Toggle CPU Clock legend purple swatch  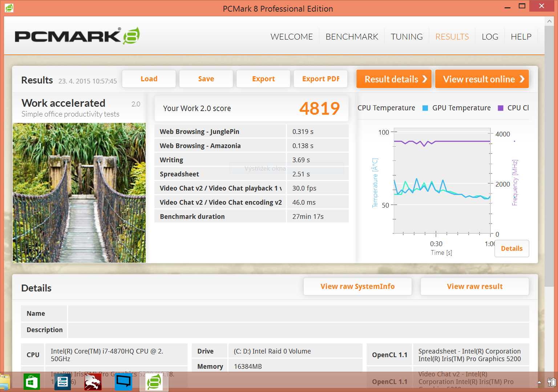pos(501,108)
